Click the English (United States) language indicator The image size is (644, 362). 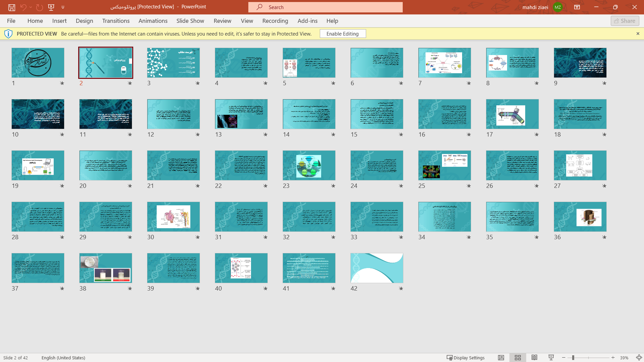coord(63,358)
